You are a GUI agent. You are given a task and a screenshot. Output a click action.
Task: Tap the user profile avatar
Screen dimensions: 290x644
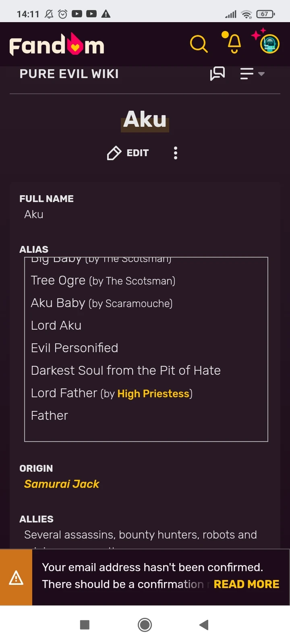point(269,44)
